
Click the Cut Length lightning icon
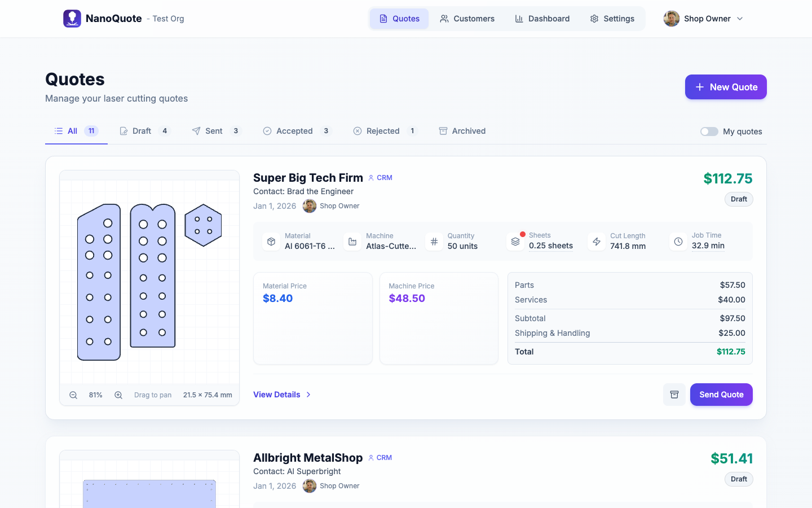coord(597,242)
